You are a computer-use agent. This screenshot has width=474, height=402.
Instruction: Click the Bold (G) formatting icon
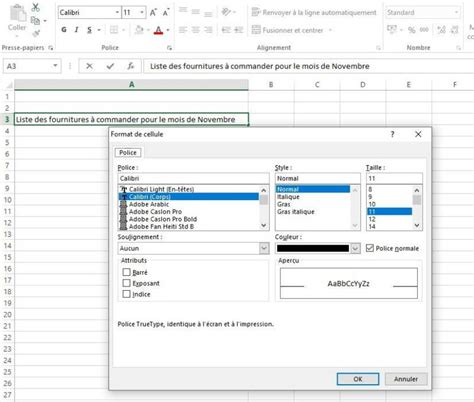click(64, 30)
